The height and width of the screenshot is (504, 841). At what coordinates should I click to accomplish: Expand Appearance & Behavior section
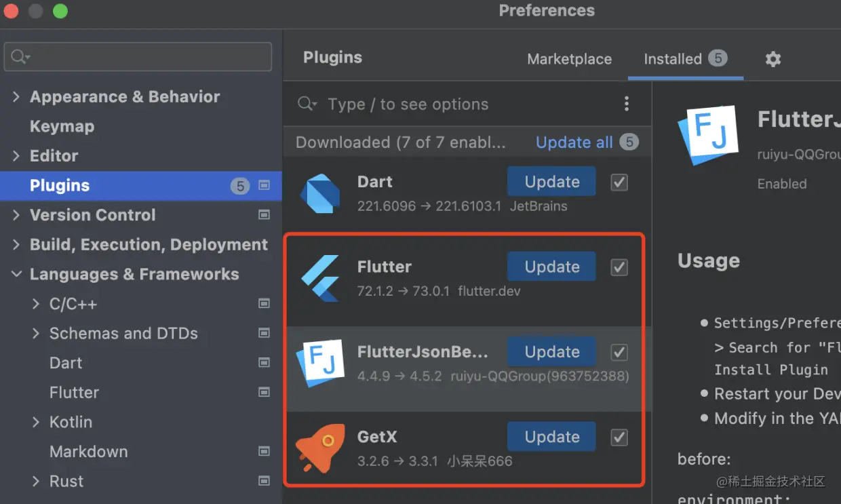point(16,97)
